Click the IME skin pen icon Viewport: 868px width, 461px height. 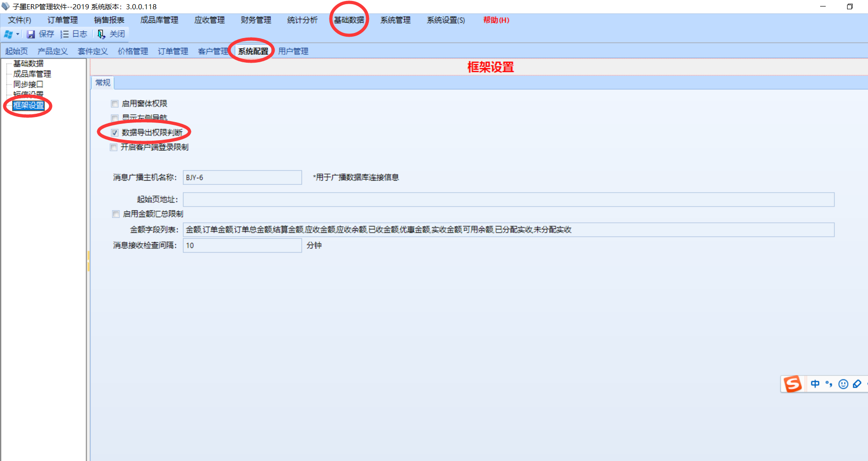click(x=857, y=384)
